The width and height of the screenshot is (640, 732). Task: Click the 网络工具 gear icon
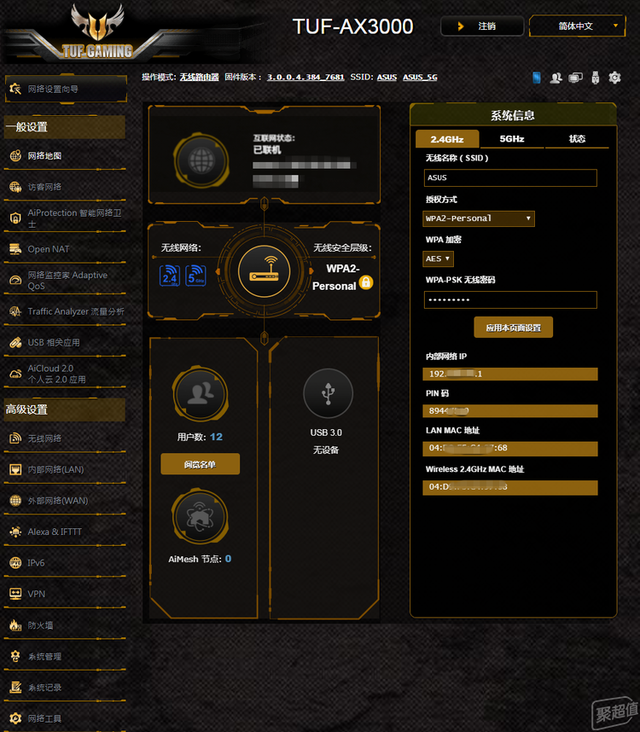(x=15, y=718)
